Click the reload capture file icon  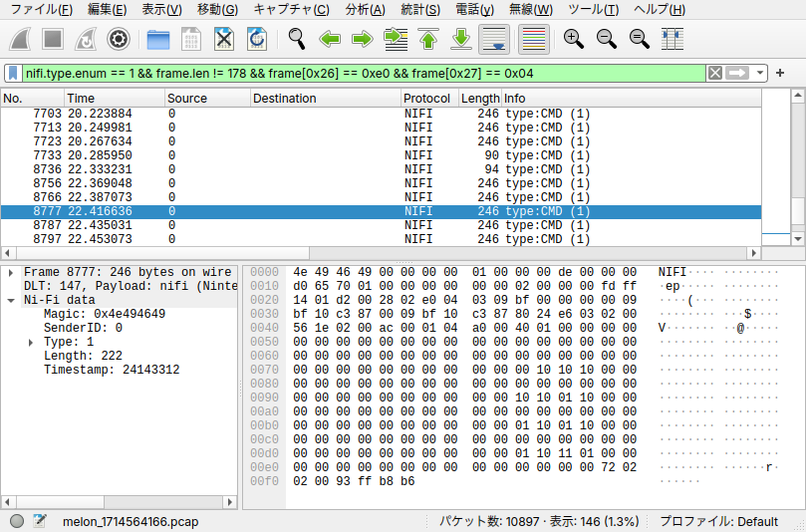coord(256,40)
